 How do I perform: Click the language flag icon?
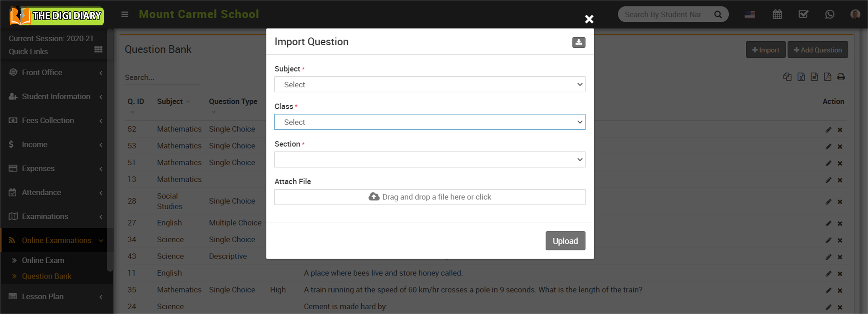click(750, 14)
